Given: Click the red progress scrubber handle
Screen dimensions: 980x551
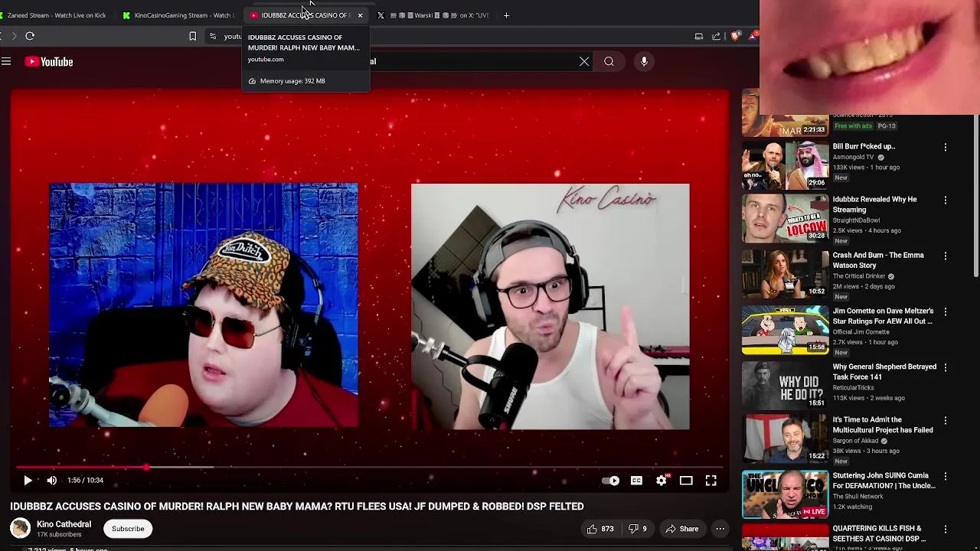Looking at the screenshot, I should (145, 467).
